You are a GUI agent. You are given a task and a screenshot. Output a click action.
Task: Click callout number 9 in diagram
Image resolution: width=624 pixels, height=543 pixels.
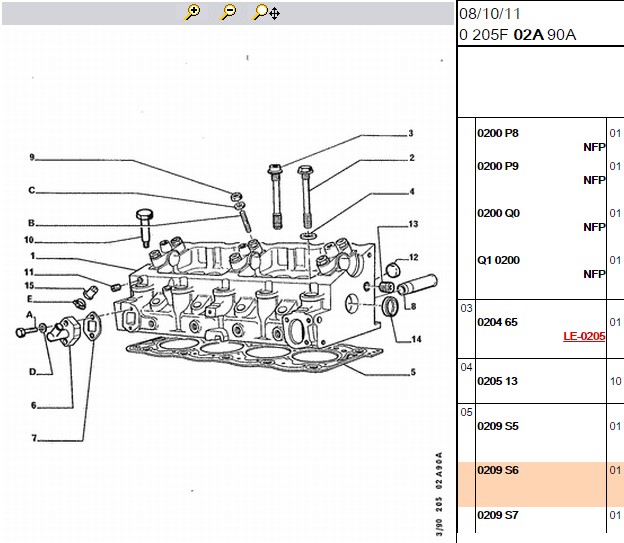[32, 157]
